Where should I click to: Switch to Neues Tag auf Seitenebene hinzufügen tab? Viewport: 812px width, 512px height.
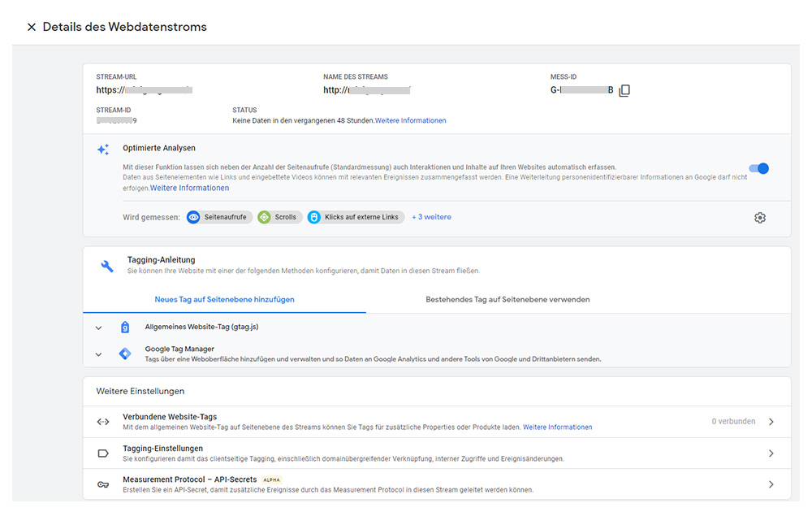pyautogui.click(x=224, y=300)
